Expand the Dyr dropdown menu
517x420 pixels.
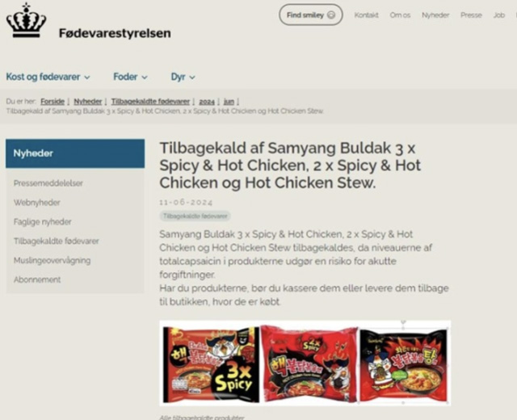point(183,77)
